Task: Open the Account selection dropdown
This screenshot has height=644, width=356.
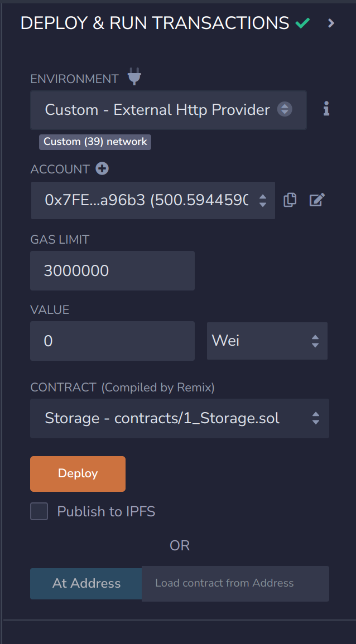Action: [x=152, y=200]
